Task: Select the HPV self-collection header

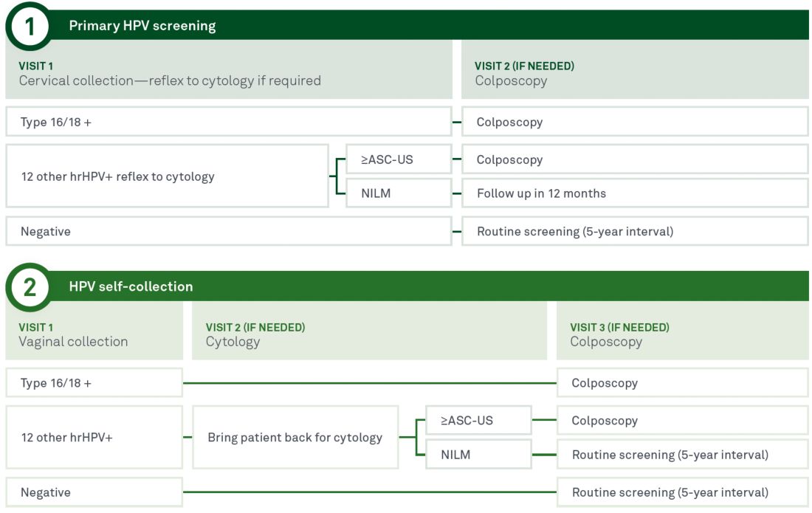Action: click(131, 287)
